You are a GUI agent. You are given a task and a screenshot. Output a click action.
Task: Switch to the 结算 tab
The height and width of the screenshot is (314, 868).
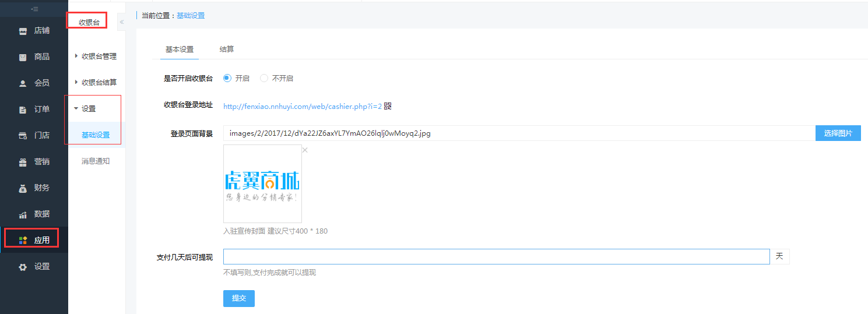[x=227, y=50]
